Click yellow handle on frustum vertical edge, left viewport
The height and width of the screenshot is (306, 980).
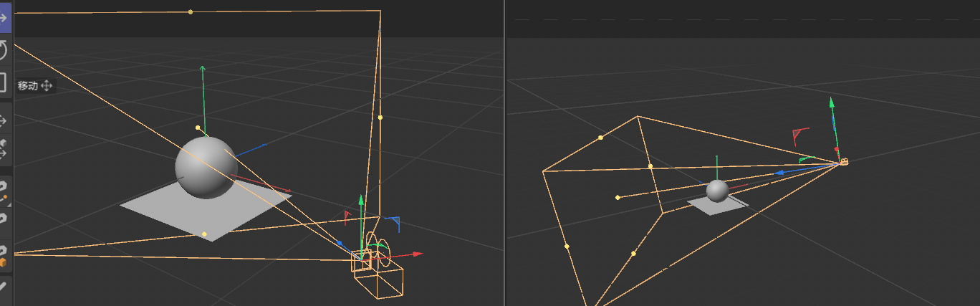click(x=380, y=117)
